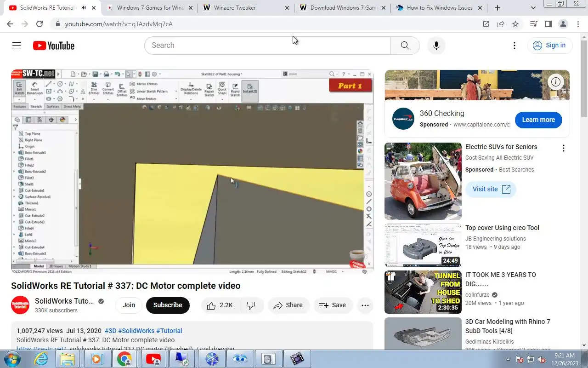Open Chrome profile avatar

[563, 24]
